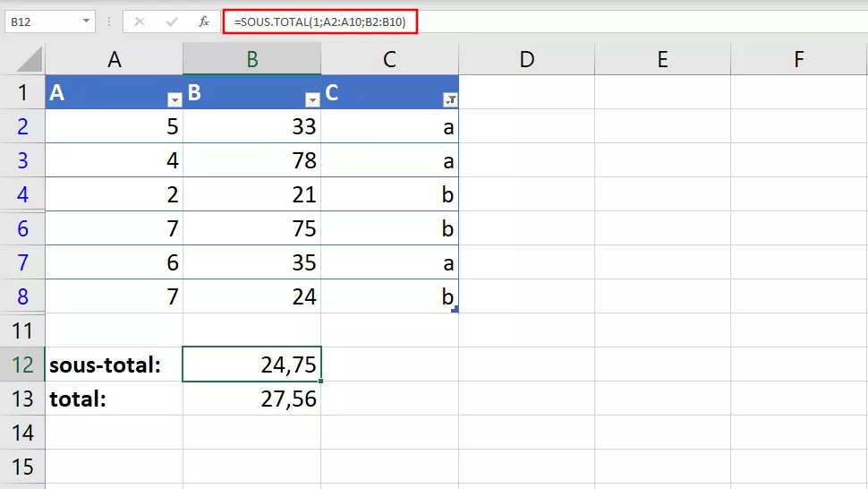The image size is (868, 489).
Task: Click the 'b' cell in row 4
Action: (x=390, y=194)
